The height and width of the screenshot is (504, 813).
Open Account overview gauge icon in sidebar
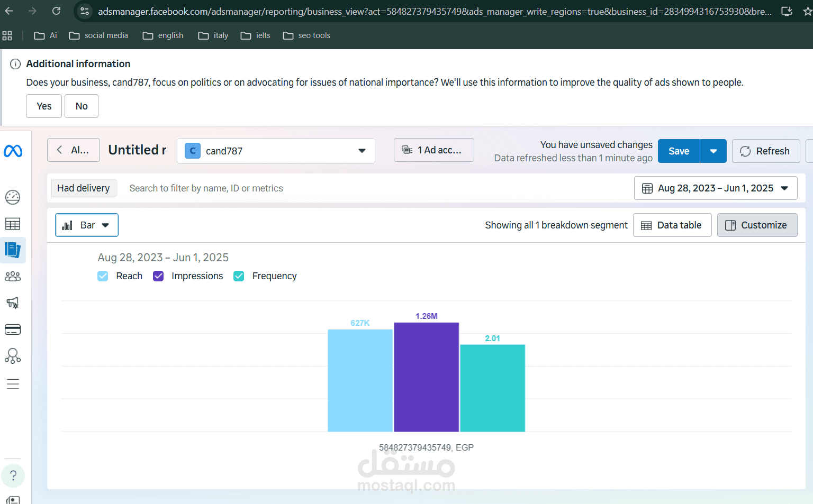tap(13, 197)
